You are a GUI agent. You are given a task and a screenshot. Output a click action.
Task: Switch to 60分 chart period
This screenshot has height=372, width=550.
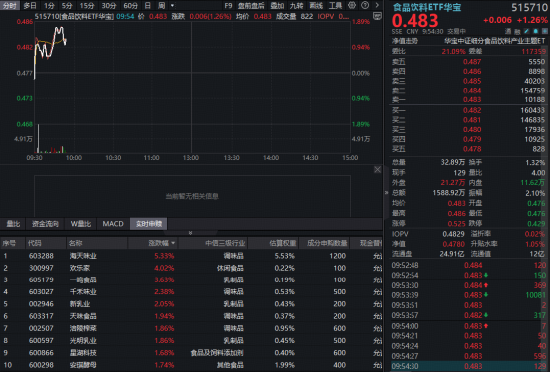click(x=130, y=6)
